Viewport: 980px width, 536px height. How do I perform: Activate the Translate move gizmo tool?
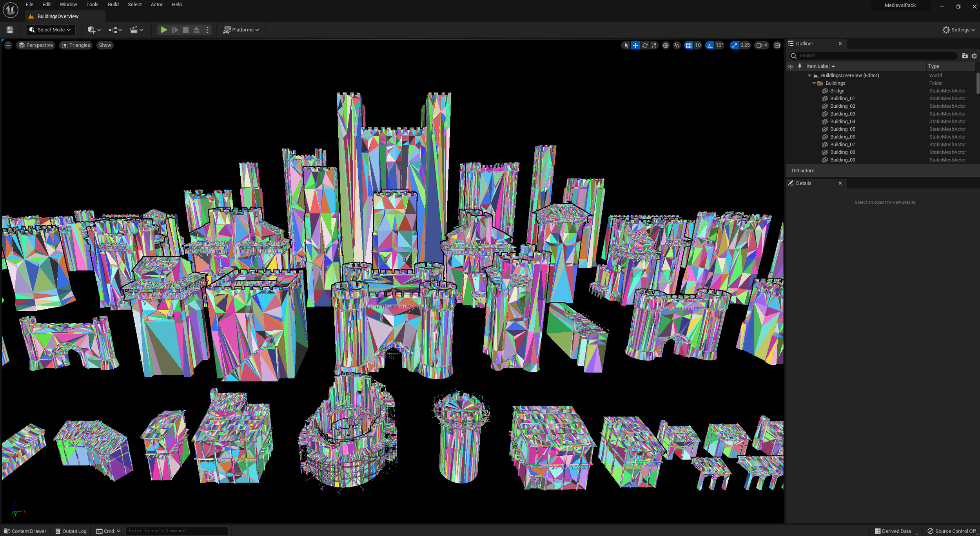[x=635, y=45]
